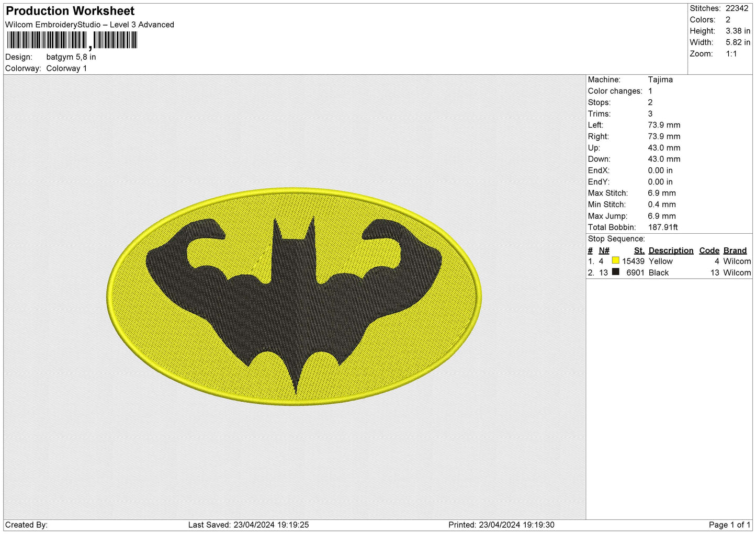Viewport: 756px width, 534px height.
Task: Click the 'EndY:' label
Action: coord(599,182)
